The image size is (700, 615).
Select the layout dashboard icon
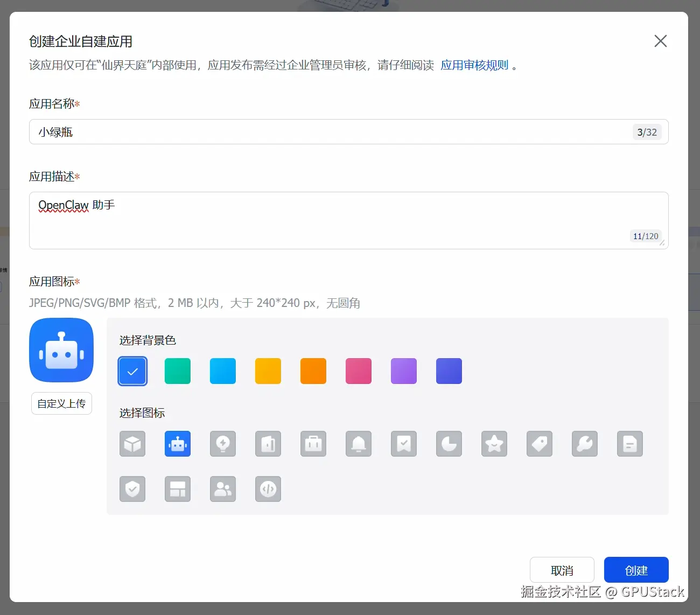click(x=178, y=489)
